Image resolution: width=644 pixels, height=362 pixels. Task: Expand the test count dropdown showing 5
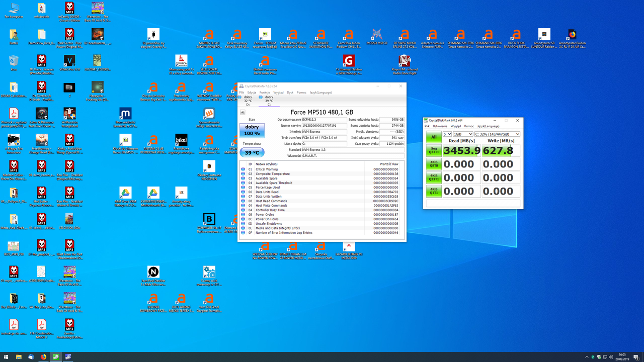tap(447, 134)
